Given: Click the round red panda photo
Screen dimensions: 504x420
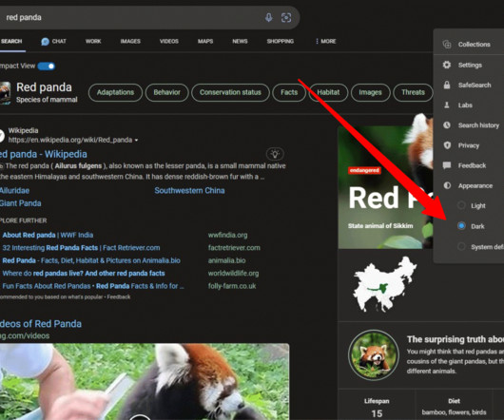Looking at the screenshot, I should [374, 355].
